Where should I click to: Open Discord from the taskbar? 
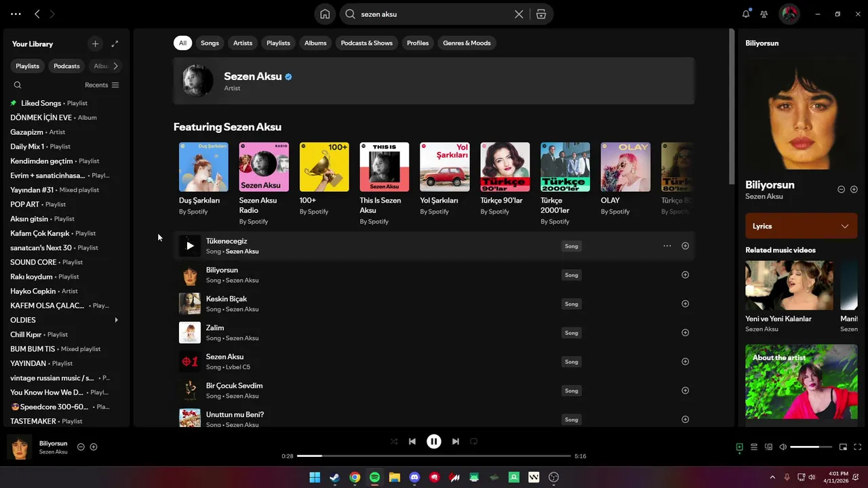tap(414, 477)
